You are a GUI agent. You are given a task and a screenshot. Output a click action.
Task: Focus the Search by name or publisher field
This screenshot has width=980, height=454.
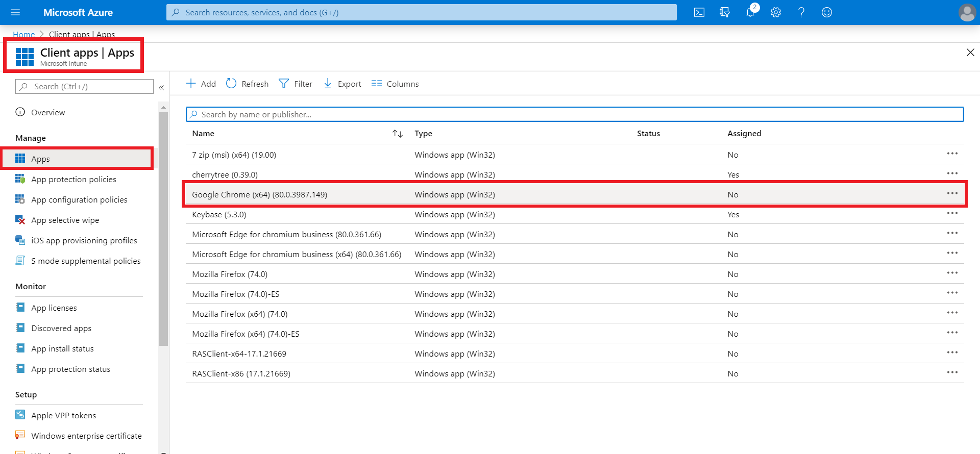point(575,114)
